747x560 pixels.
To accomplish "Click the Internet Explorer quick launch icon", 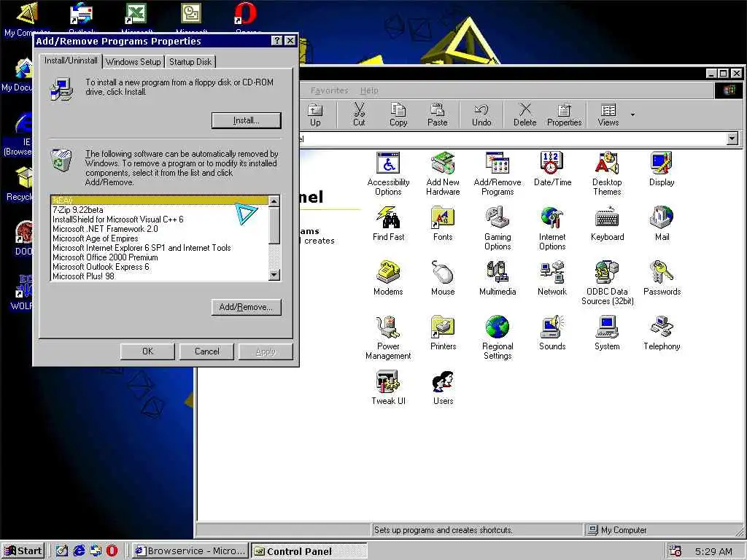I will click(x=79, y=551).
